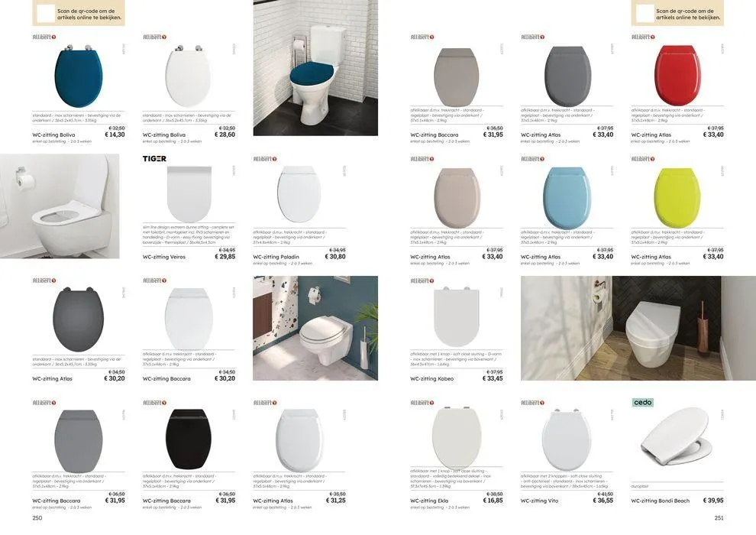This screenshot has width=756, height=535.
Task: Click the WC-zitting Veiros product title
Action: (x=164, y=257)
